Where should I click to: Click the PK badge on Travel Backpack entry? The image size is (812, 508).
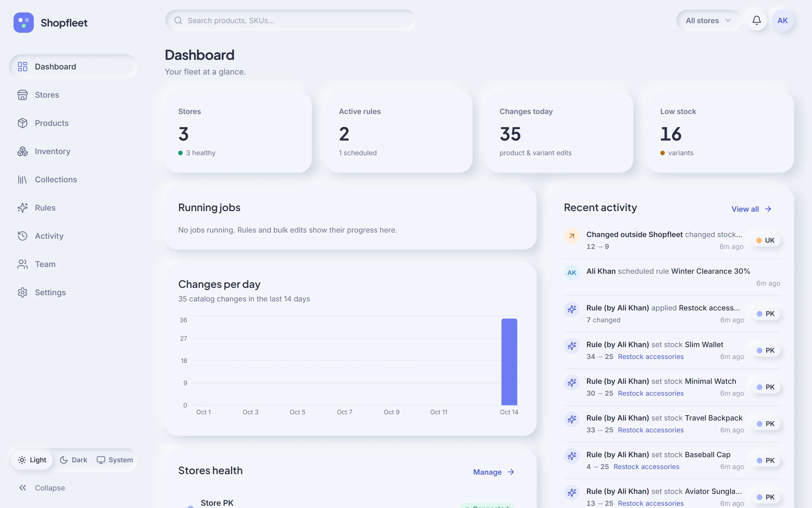coord(765,424)
